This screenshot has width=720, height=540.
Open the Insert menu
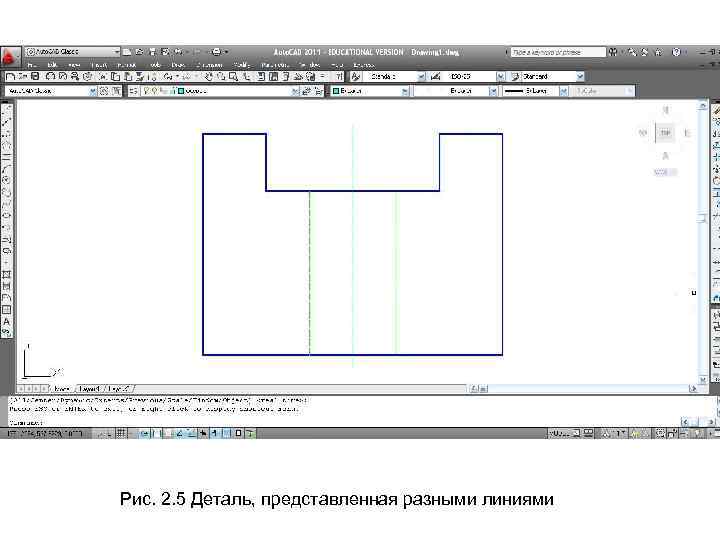(x=99, y=65)
